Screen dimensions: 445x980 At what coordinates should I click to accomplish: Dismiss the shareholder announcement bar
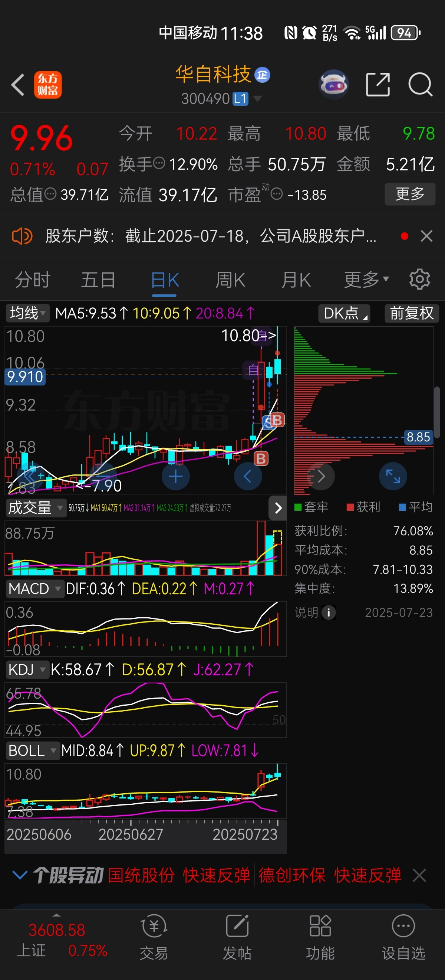click(426, 236)
